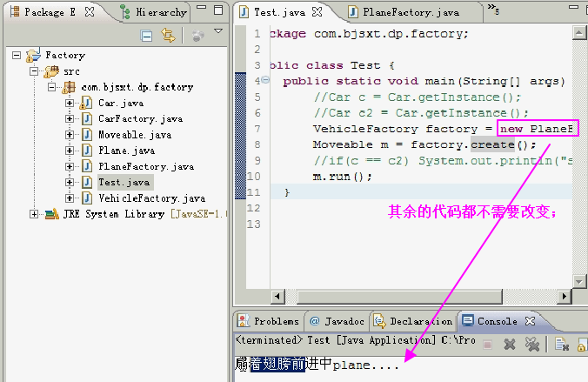Select the Factory project folder icon
The width and height of the screenshot is (588, 382).
(x=33, y=56)
